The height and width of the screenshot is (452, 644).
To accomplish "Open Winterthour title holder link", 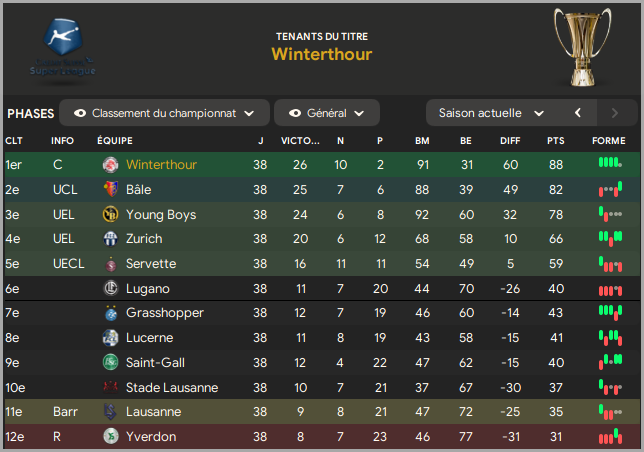I will point(322,54).
